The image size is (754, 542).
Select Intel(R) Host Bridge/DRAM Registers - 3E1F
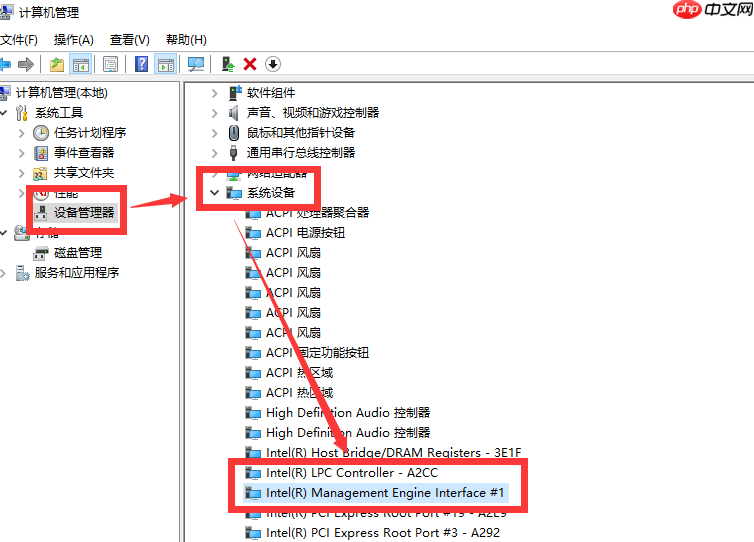pyautogui.click(x=393, y=453)
